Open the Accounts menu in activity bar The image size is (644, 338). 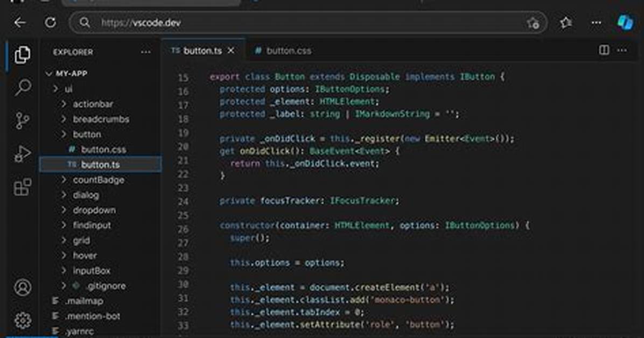click(x=23, y=287)
